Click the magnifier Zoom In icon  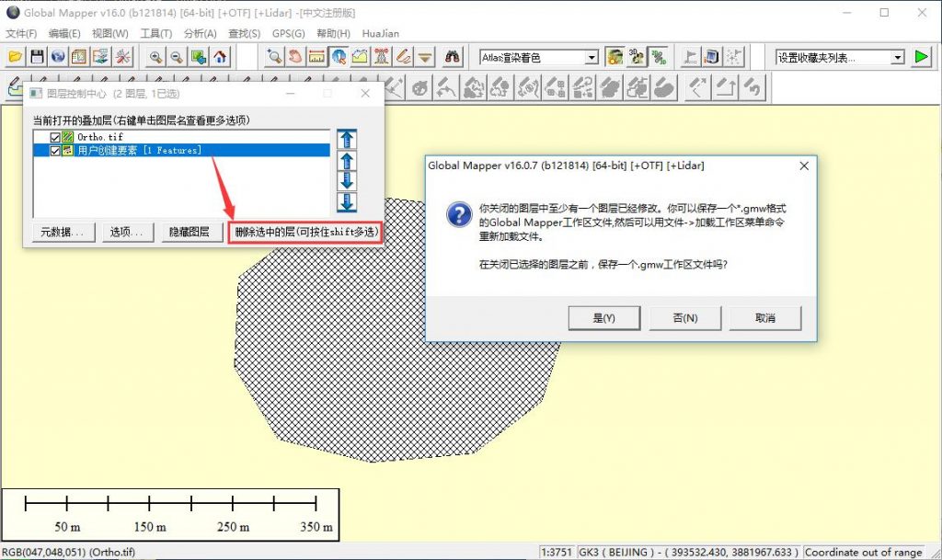155,57
